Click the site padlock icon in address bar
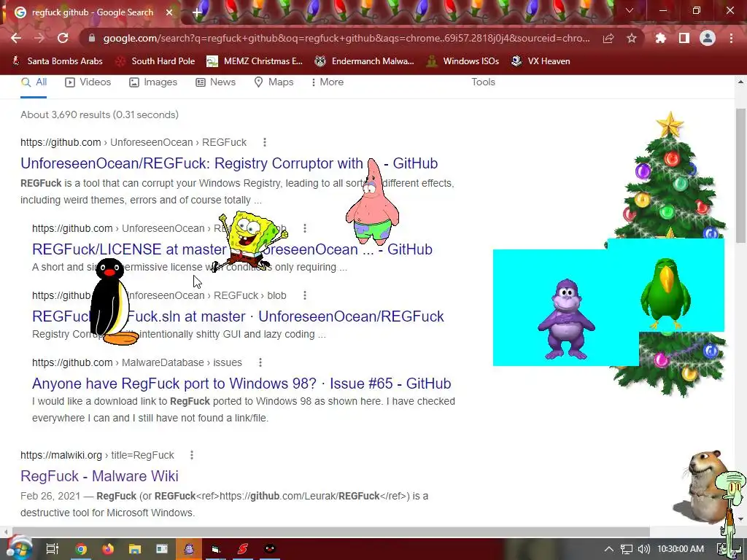Image resolution: width=747 pixels, height=560 pixels. [x=92, y=38]
